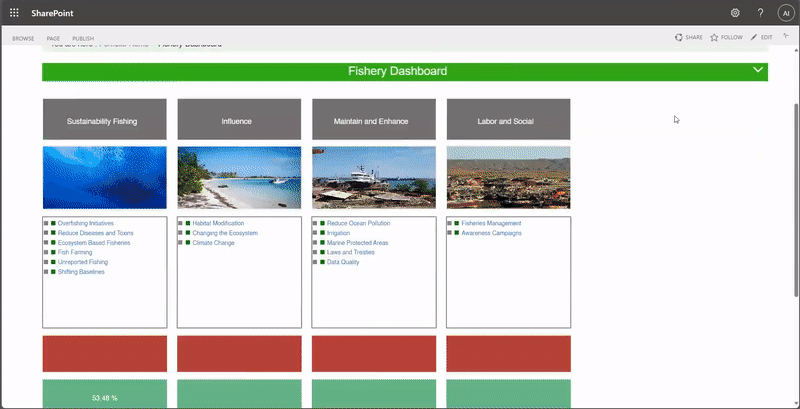Screen dimensions: 800x409
Task: Click red tile under Influence column
Action: [239, 354]
